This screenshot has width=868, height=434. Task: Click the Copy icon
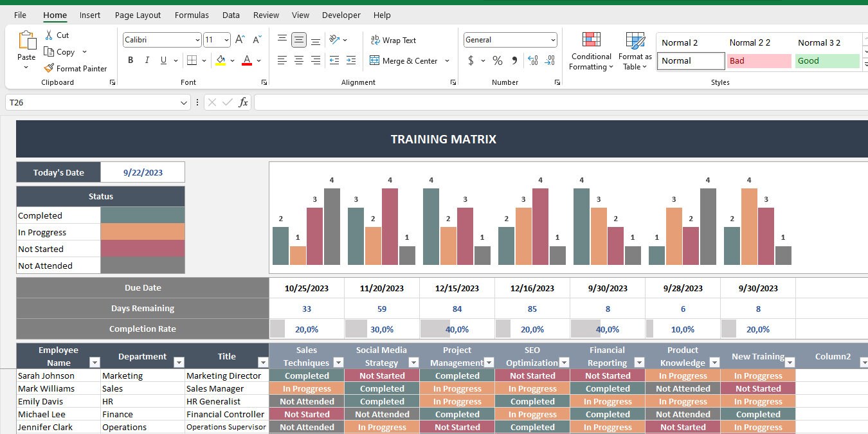coord(49,52)
